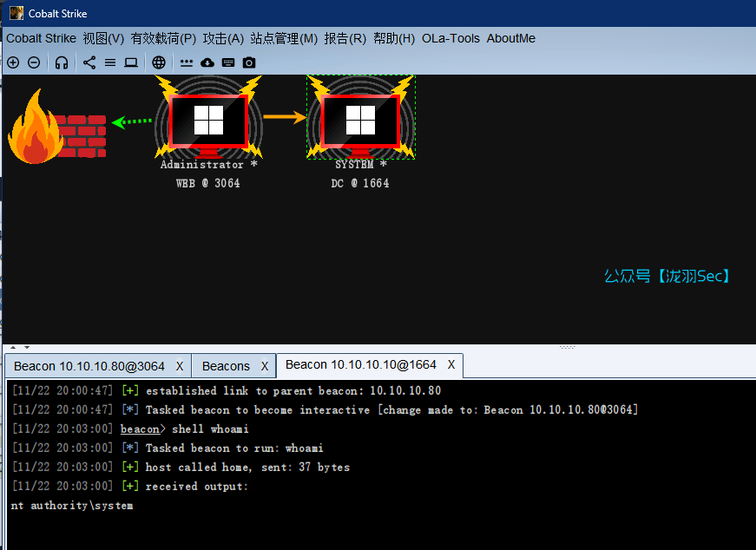756x550 pixels.
Task: Close the Beacon 10.10.10.80@3064 tab
Action: [x=180, y=366]
